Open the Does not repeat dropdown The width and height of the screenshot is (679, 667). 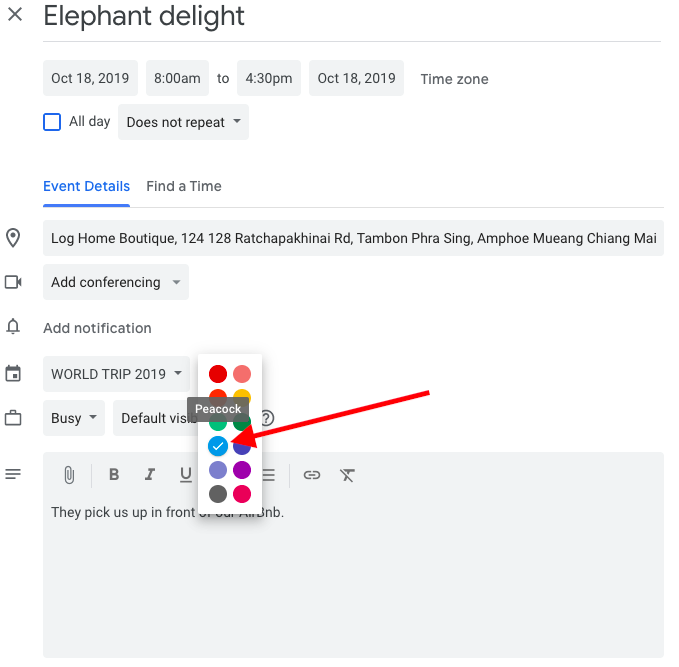point(183,122)
